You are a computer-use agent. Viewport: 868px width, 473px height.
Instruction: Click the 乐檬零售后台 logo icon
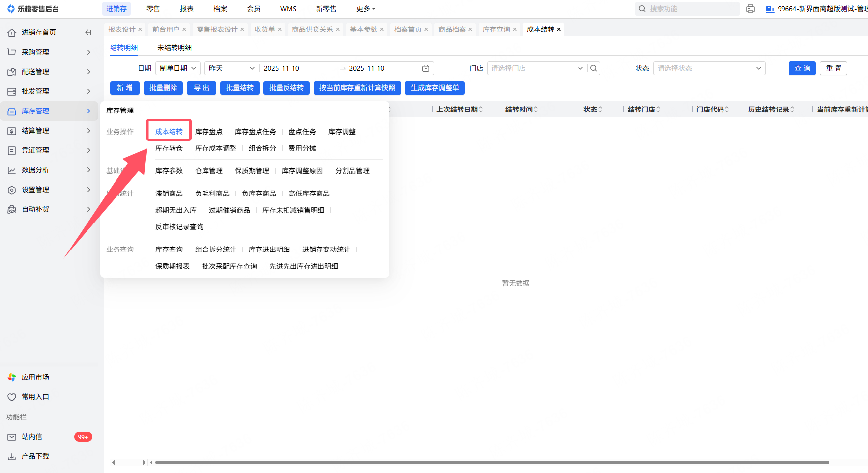11,9
